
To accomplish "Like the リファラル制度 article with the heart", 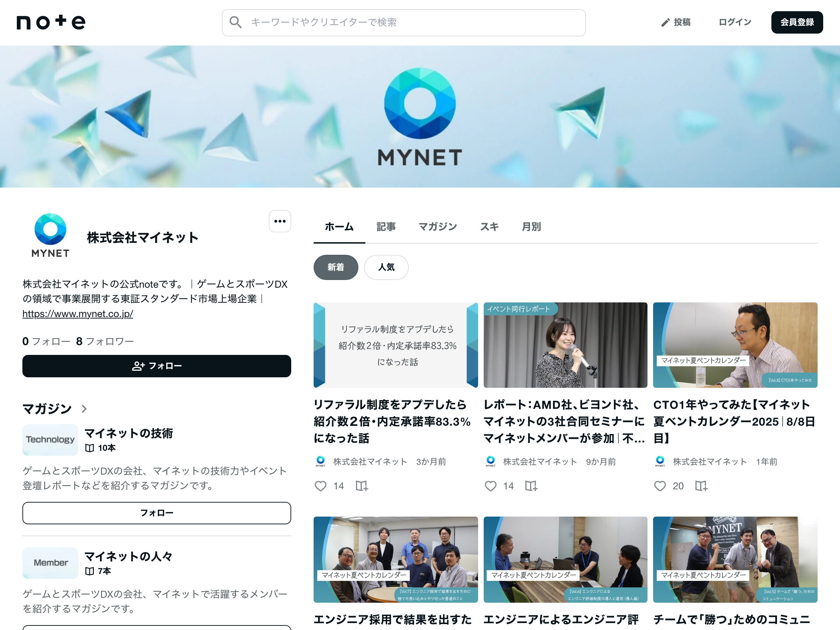I will (321, 486).
